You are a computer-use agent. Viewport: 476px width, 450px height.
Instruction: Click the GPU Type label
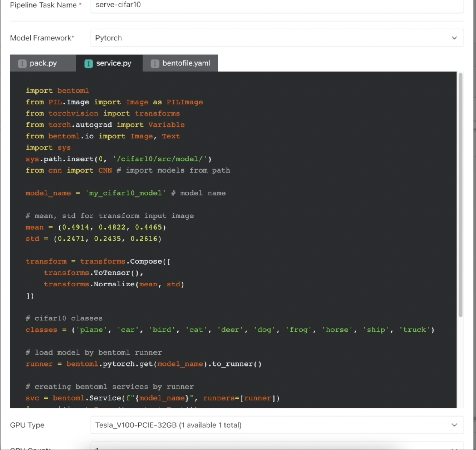[27, 425]
